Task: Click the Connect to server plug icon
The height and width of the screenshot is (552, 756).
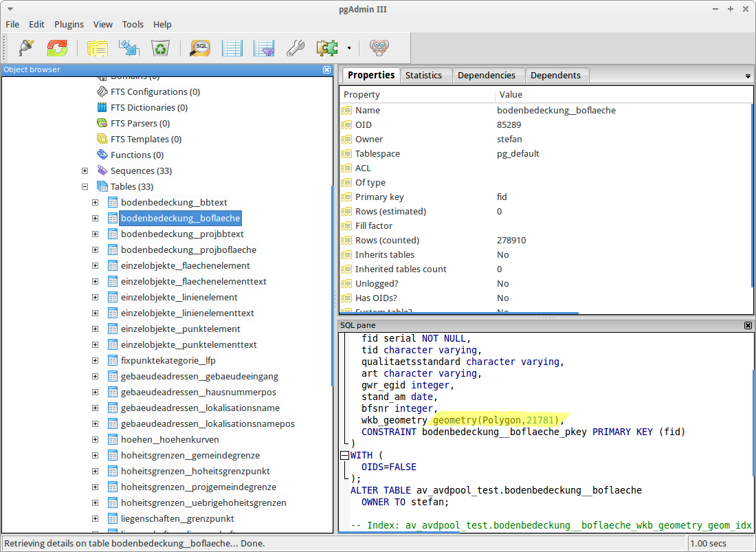Action: (25, 47)
